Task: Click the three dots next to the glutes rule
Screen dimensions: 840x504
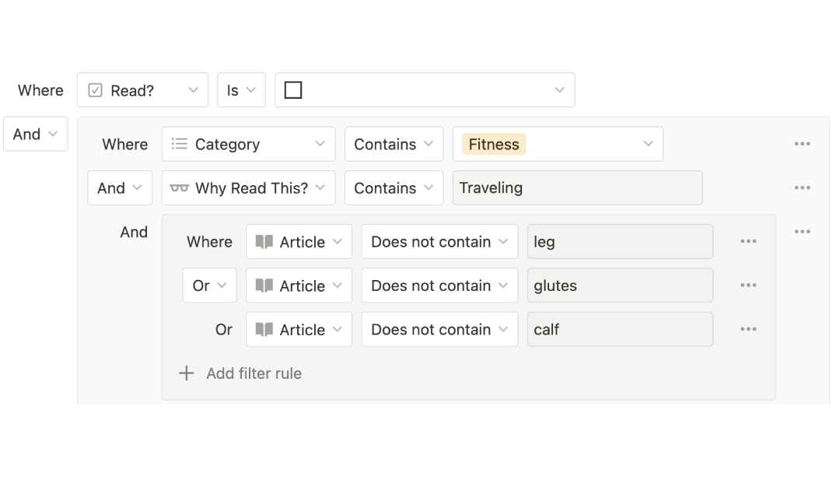Action: click(x=748, y=285)
